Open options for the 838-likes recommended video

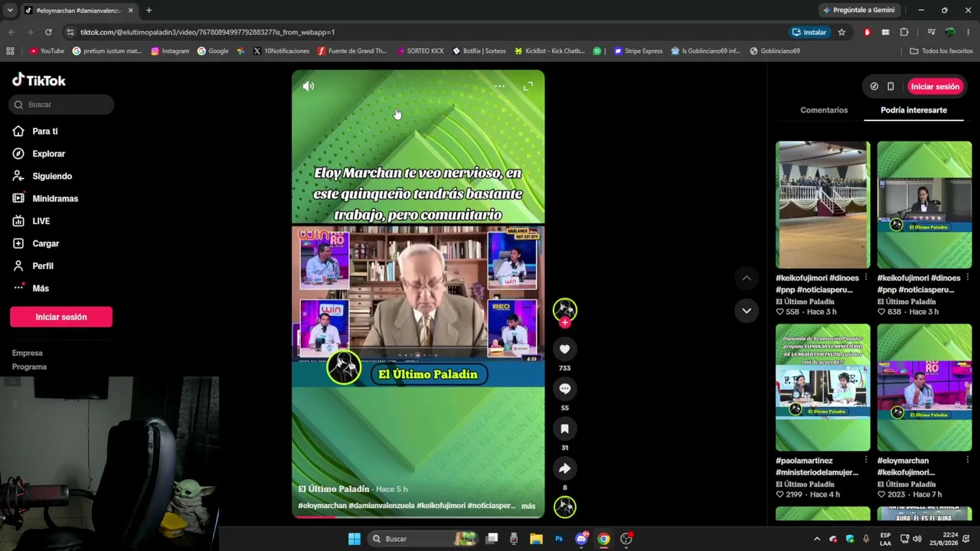[x=968, y=278]
